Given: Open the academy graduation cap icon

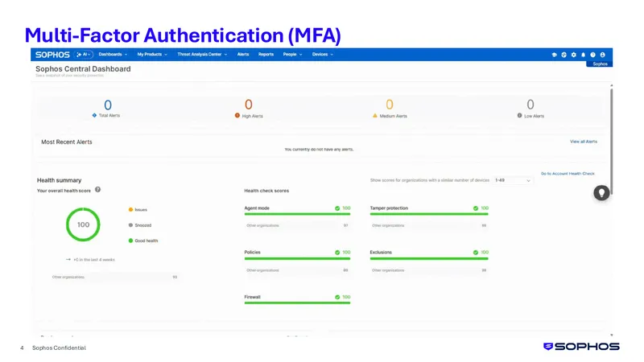Looking at the screenshot, I should click(554, 55).
